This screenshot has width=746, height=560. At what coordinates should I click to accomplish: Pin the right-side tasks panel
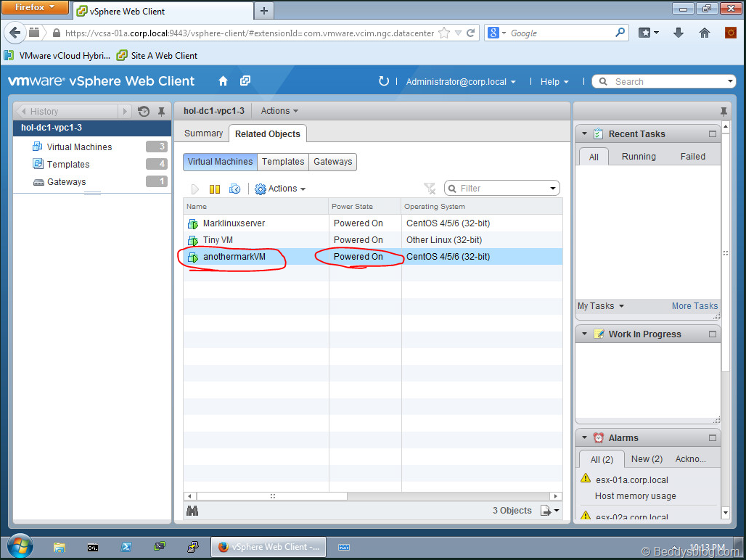tap(724, 111)
